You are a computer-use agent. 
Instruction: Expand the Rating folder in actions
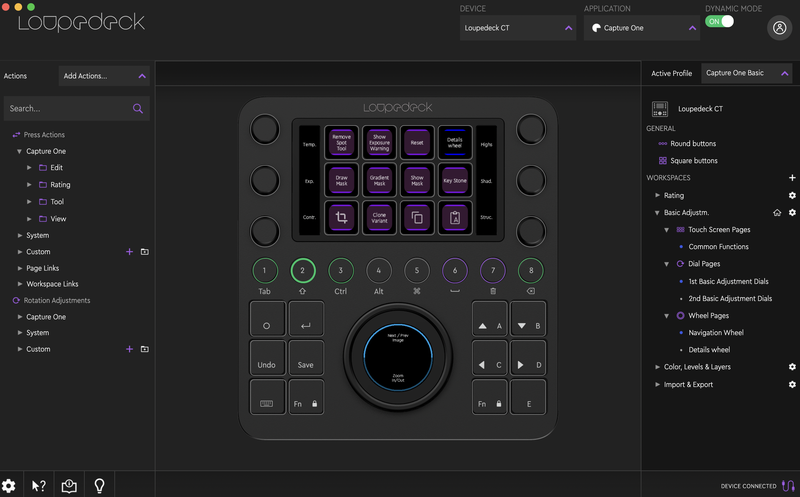tap(29, 185)
